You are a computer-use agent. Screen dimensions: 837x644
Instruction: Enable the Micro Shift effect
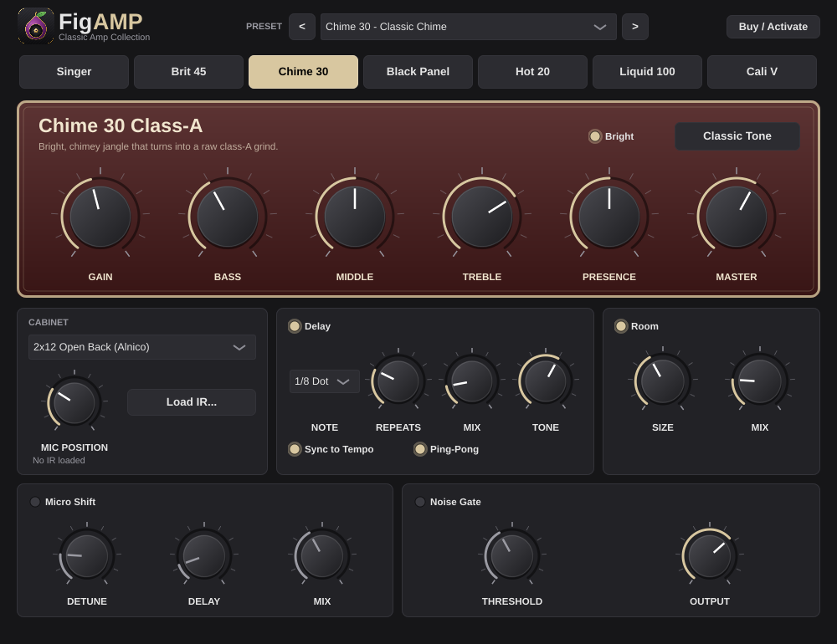coord(63,502)
